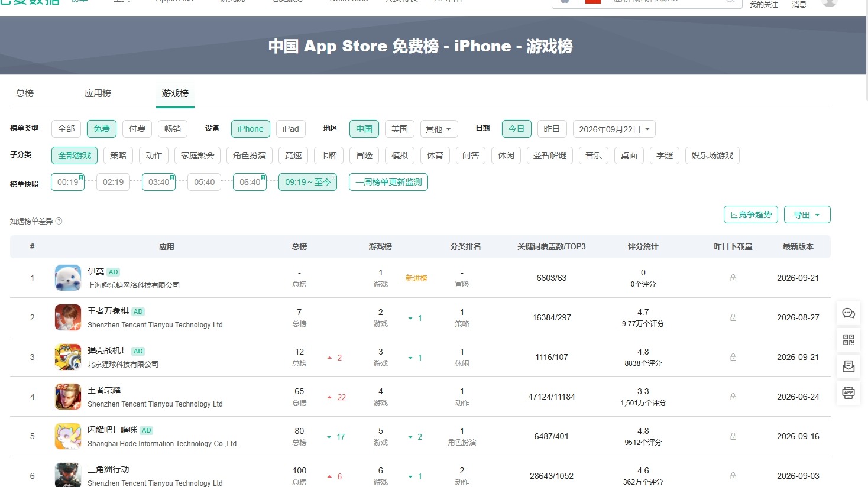Filter by the 娱乐场游戏 subcategory

pos(712,155)
